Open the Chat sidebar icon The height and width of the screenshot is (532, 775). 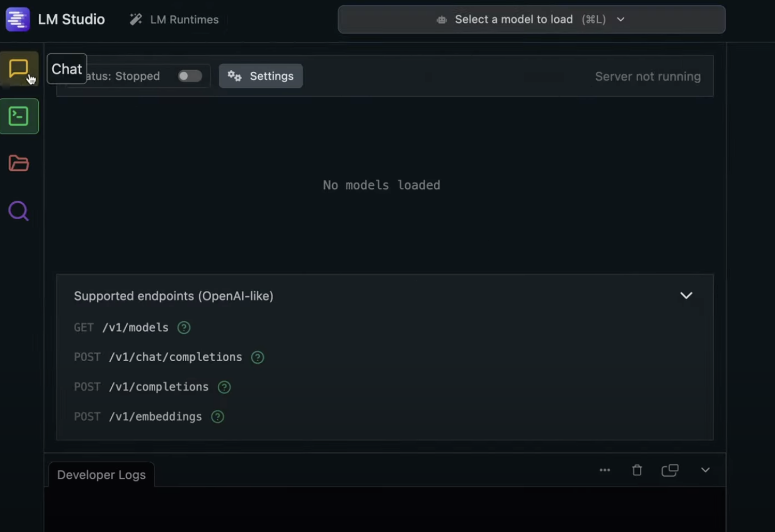[x=19, y=69]
